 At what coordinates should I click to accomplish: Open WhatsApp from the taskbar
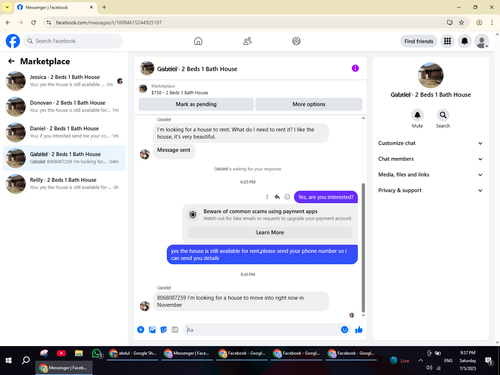tap(96, 353)
